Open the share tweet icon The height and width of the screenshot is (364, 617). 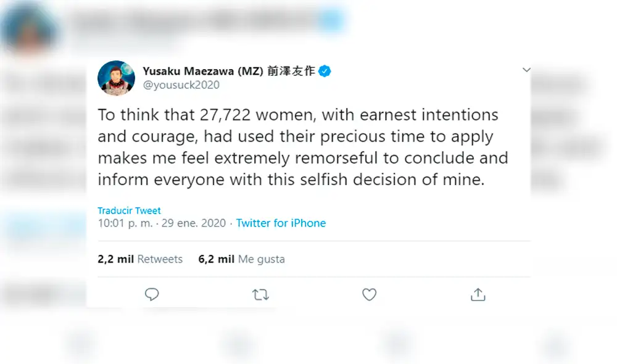[478, 295]
